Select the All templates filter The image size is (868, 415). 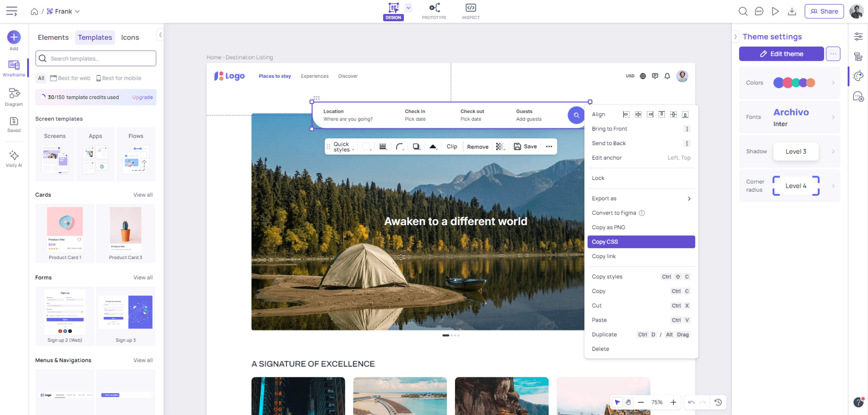click(41, 78)
